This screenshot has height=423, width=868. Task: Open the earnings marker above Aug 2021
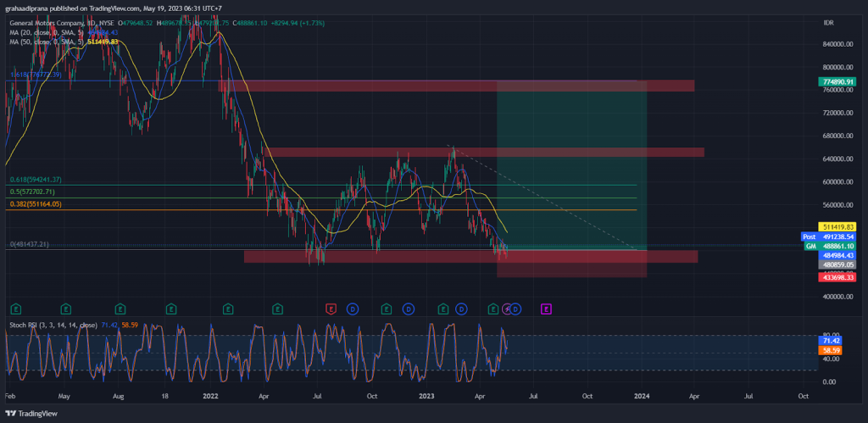pos(120,309)
